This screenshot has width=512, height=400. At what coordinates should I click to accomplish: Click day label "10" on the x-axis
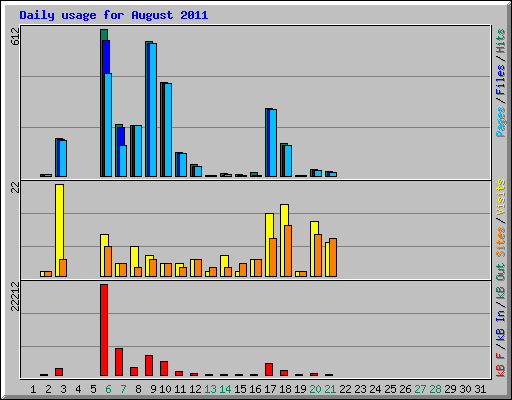point(165,389)
